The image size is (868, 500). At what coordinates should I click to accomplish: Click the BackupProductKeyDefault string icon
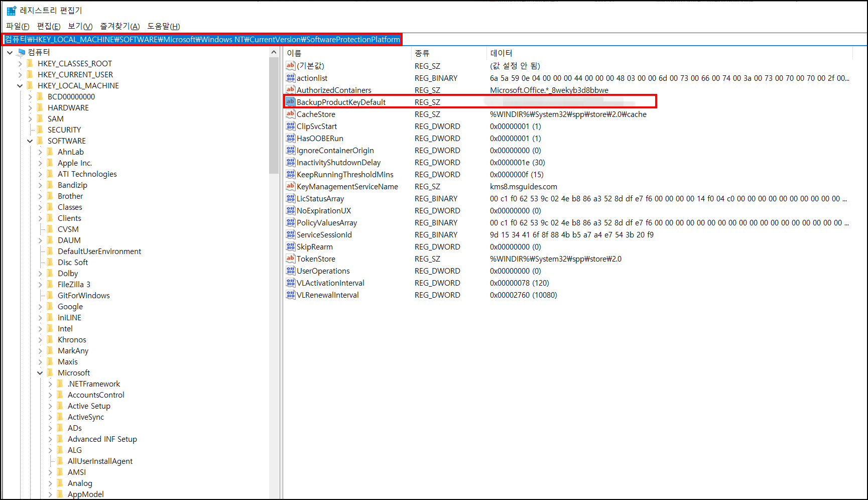pyautogui.click(x=291, y=102)
